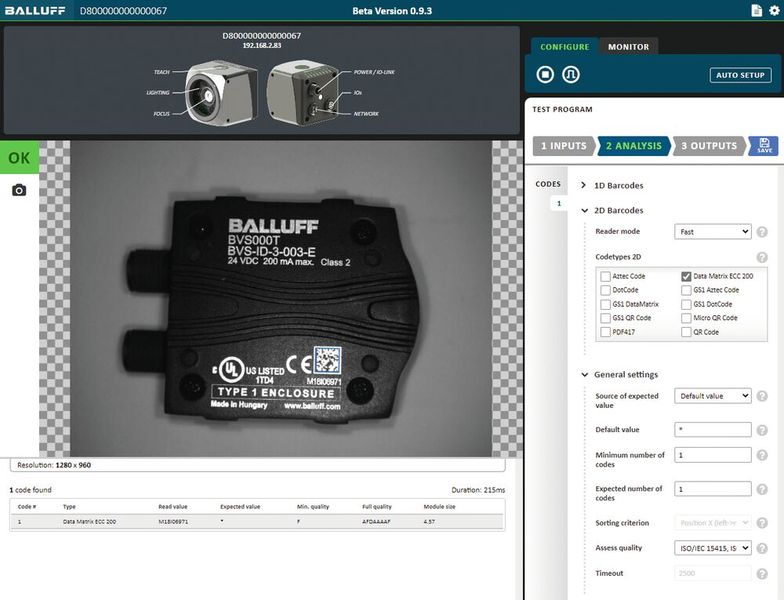Enable PDF417 checkbox
The width and height of the screenshot is (784, 600).
pos(606,332)
